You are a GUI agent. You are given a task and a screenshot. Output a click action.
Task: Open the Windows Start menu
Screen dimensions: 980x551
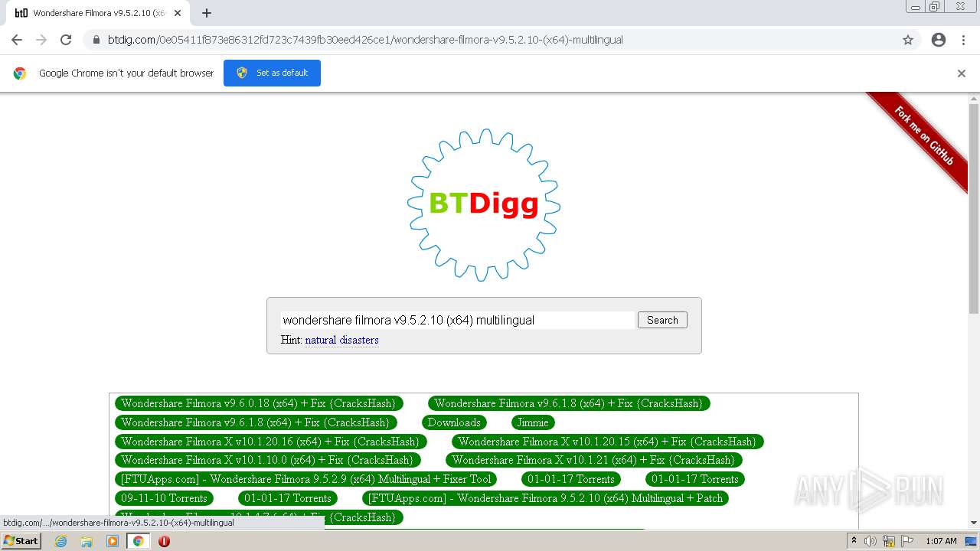21,541
